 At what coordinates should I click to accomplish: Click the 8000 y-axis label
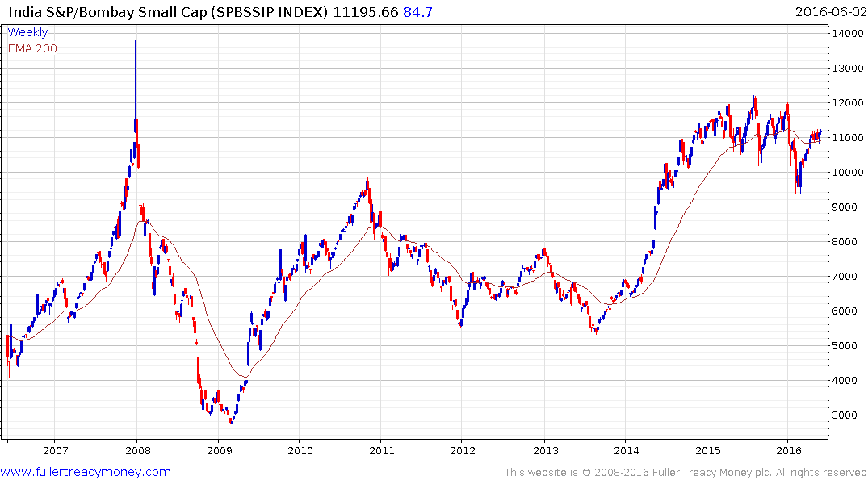(x=845, y=242)
